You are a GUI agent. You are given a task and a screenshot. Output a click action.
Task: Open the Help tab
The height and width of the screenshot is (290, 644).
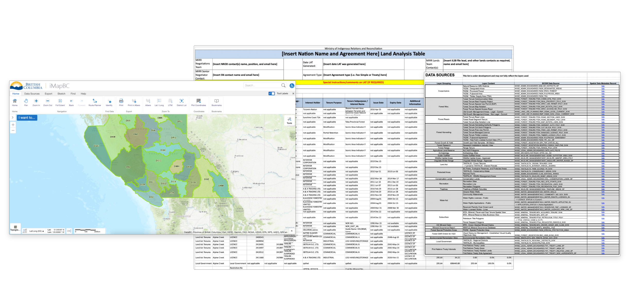[x=83, y=94]
